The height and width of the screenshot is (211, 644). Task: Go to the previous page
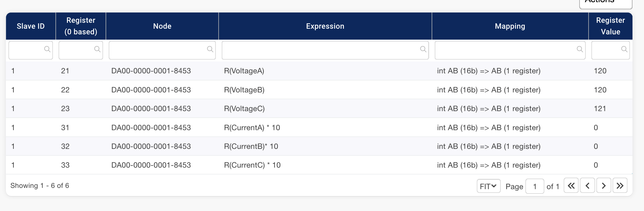click(587, 186)
